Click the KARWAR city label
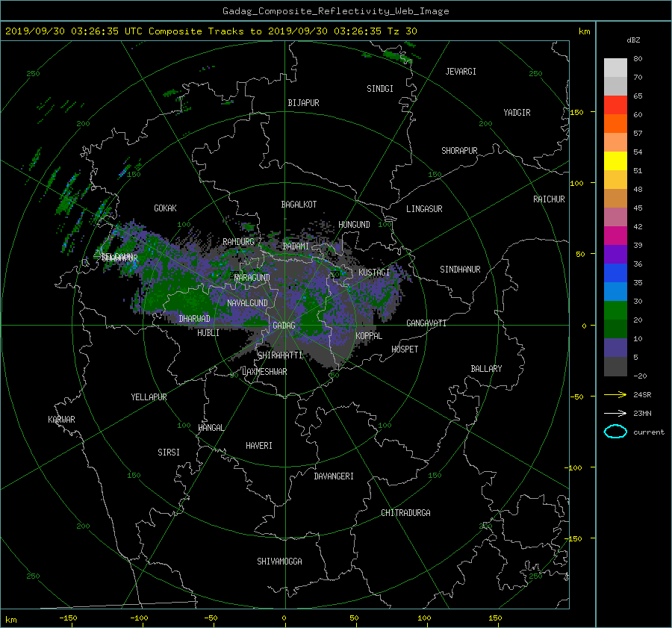Viewport: 672px width, 628px height. click(x=61, y=420)
